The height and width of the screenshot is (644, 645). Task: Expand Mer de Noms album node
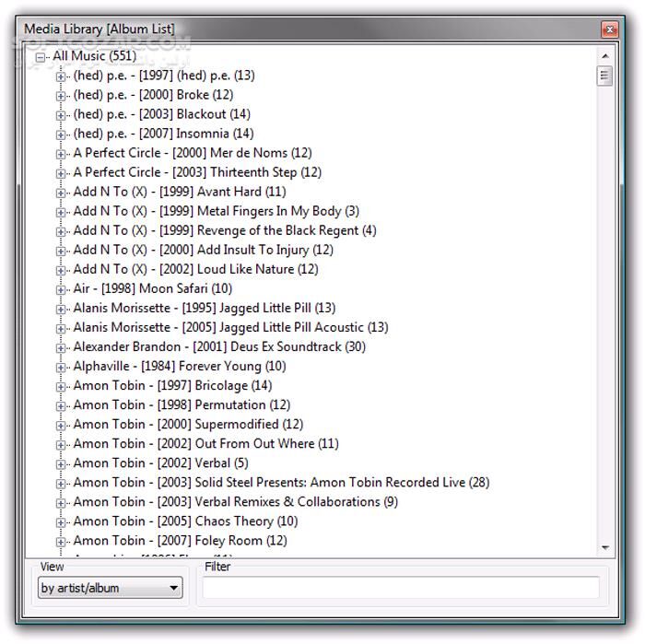coord(61,154)
